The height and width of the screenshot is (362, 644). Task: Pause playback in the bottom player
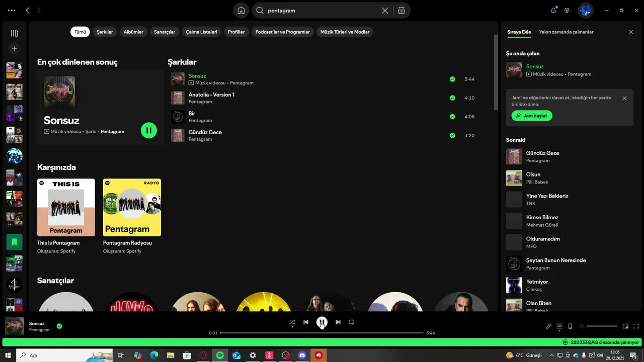click(x=322, y=322)
